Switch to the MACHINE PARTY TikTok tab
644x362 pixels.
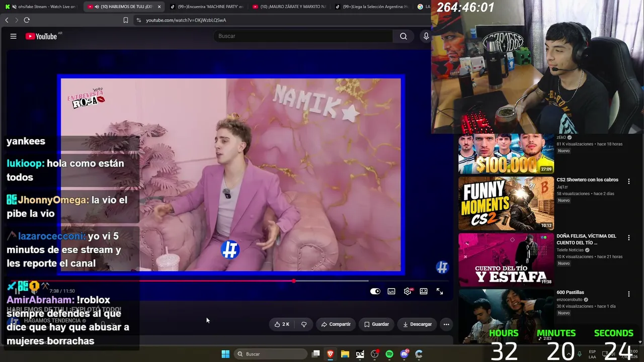coord(206,7)
